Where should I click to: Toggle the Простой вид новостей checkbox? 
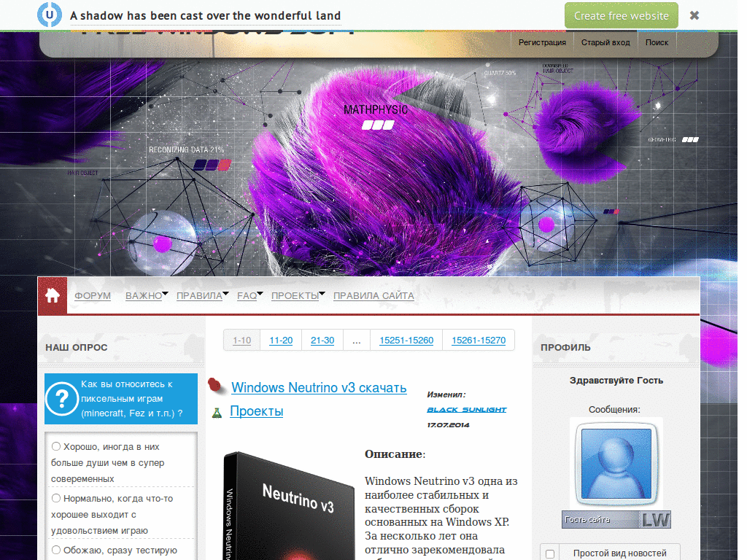(x=550, y=554)
